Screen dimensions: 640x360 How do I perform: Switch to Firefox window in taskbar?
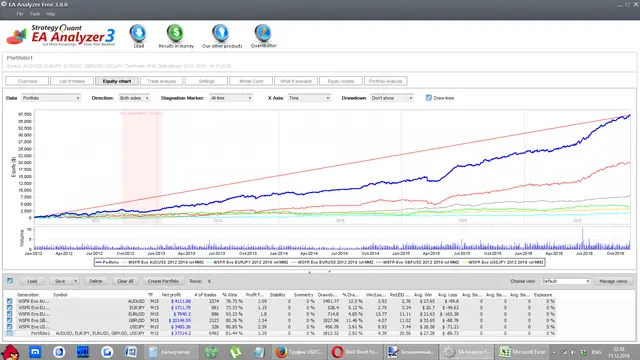(299, 352)
